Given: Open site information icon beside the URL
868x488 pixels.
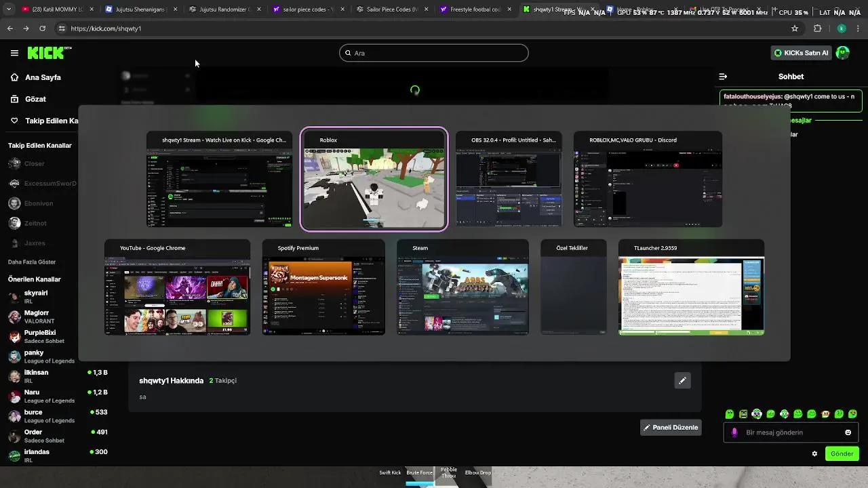Looking at the screenshot, I should 62,28.
